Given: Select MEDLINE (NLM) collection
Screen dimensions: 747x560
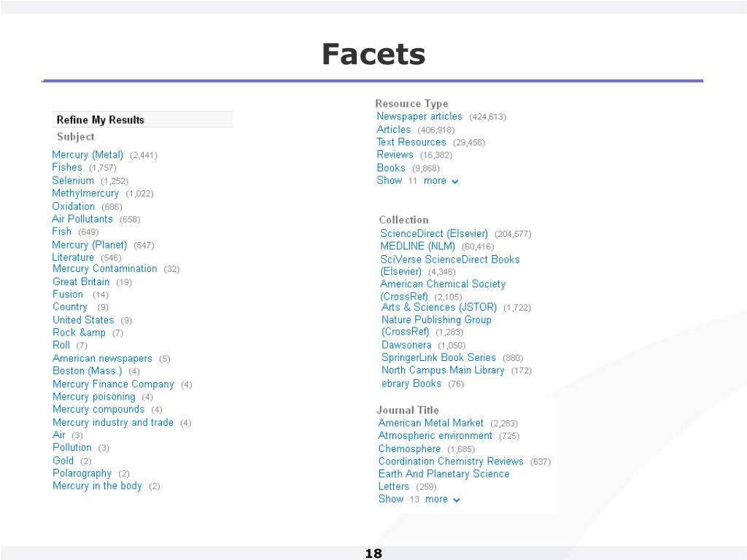Looking at the screenshot, I should (x=417, y=246).
